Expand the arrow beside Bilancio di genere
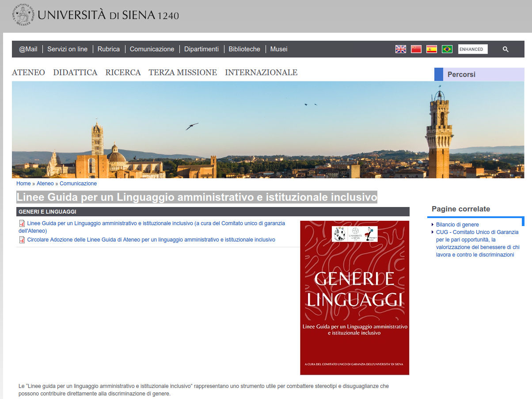Viewport: 532px width, 399px height. click(432, 224)
